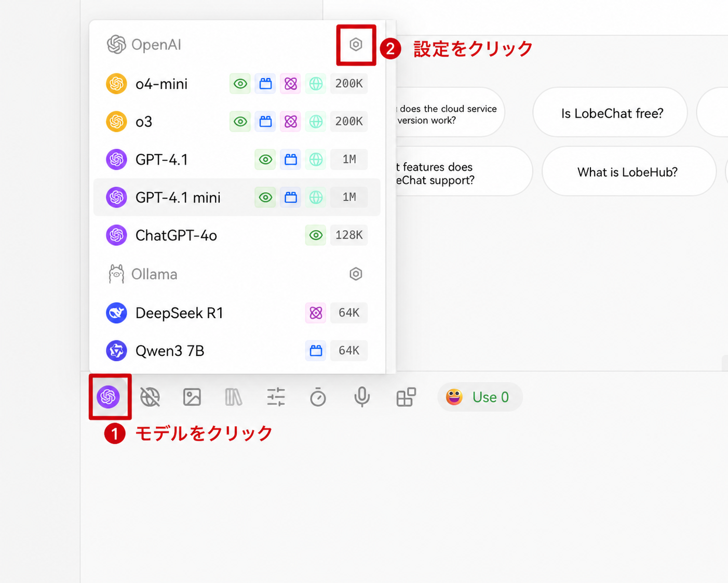Click the o3 reasoning atom icon
The height and width of the screenshot is (583, 728).
tap(291, 122)
